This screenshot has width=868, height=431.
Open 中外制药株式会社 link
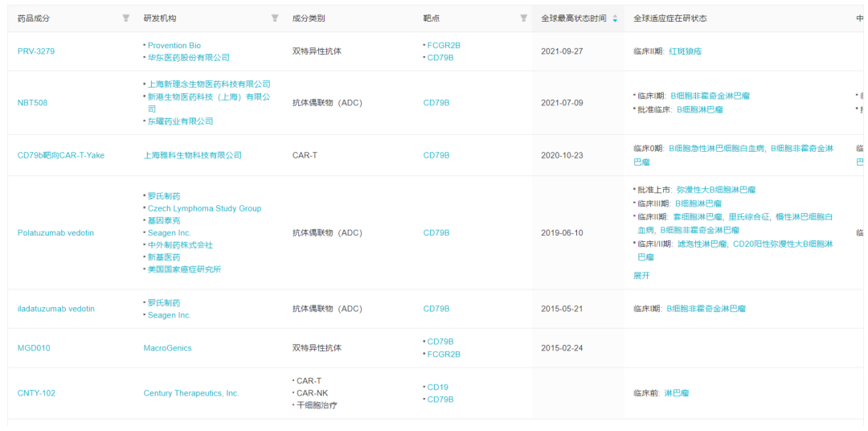[181, 245]
